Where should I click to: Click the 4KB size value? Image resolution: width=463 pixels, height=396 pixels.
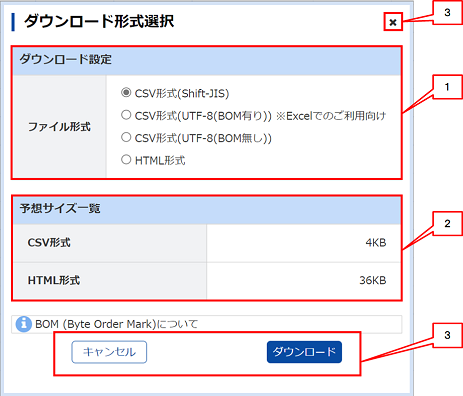pos(376,242)
